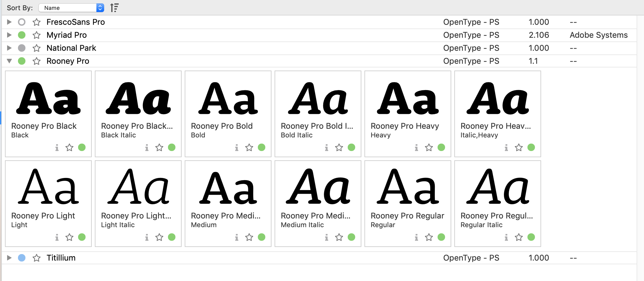Image resolution: width=644 pixels, height=281 pixels.
Task: Click the info icon on Rooney Pro Heavy card
Action: [416, 148]
